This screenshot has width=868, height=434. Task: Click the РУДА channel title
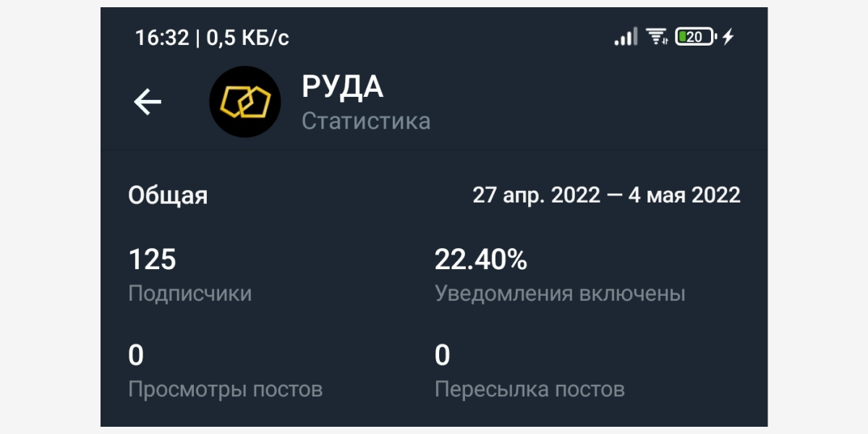pos(342,88)
